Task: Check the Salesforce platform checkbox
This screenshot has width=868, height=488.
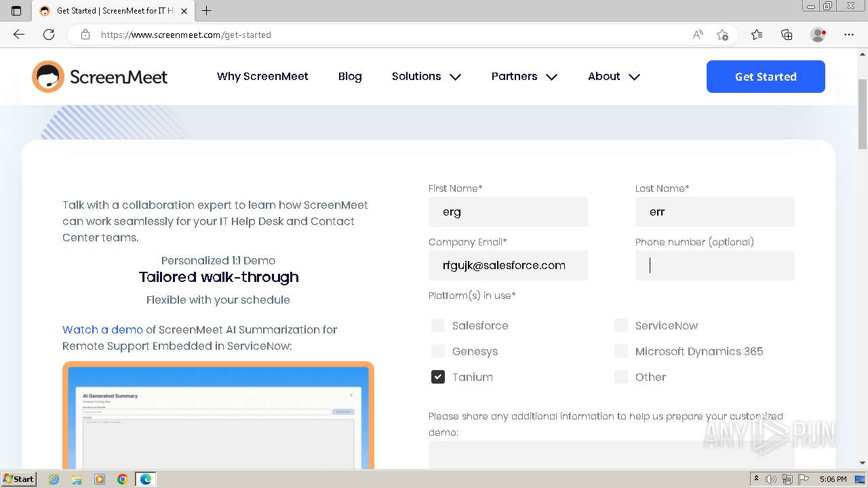Action: coord(438,325)
